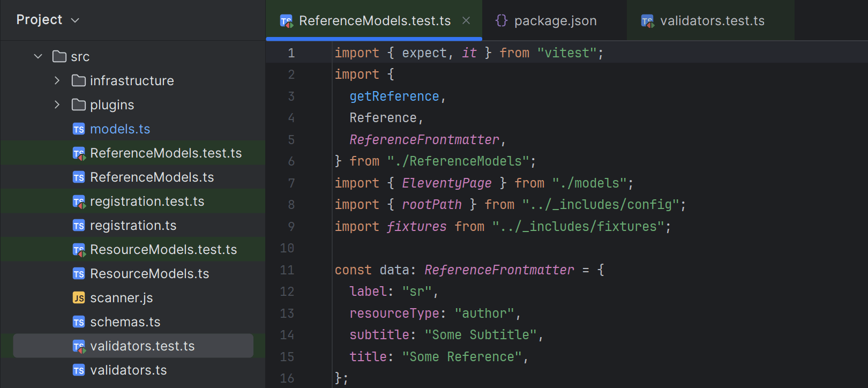Expand the infrastructure folder arrow
The height and width of the screenshot is (388, 868).
coord(57,81)
